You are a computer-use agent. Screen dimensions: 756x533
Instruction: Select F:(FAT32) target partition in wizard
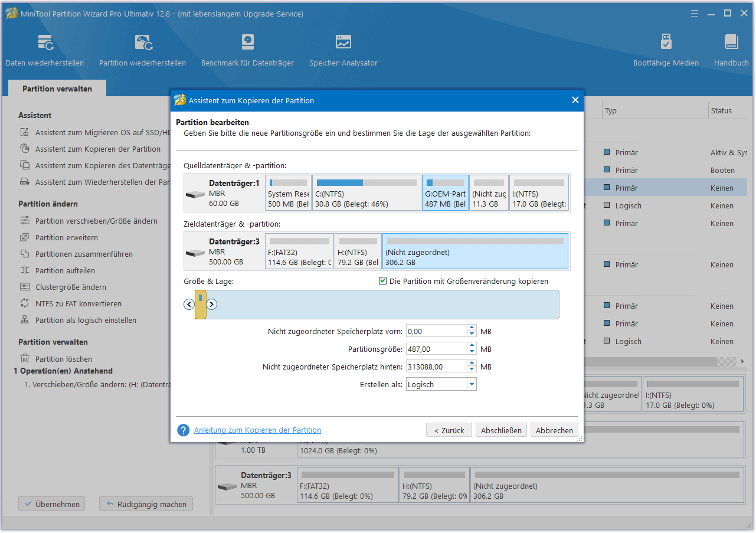coord(300,251)
